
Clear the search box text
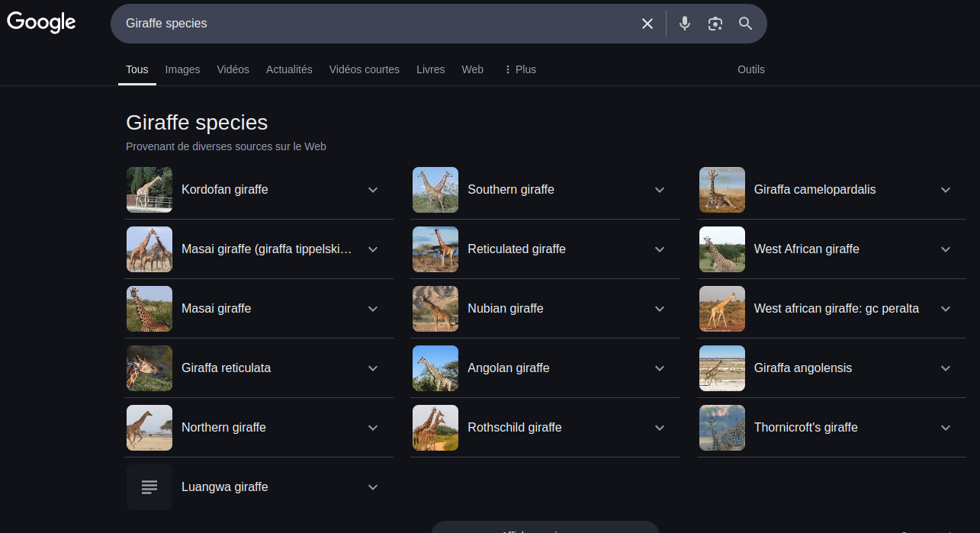coord(647,24)
